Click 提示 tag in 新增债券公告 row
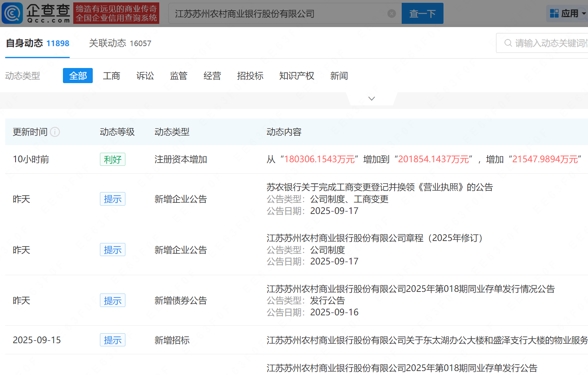Image resolution: width=588 pixels, height=375 pixels. click(x=113, y=300)
